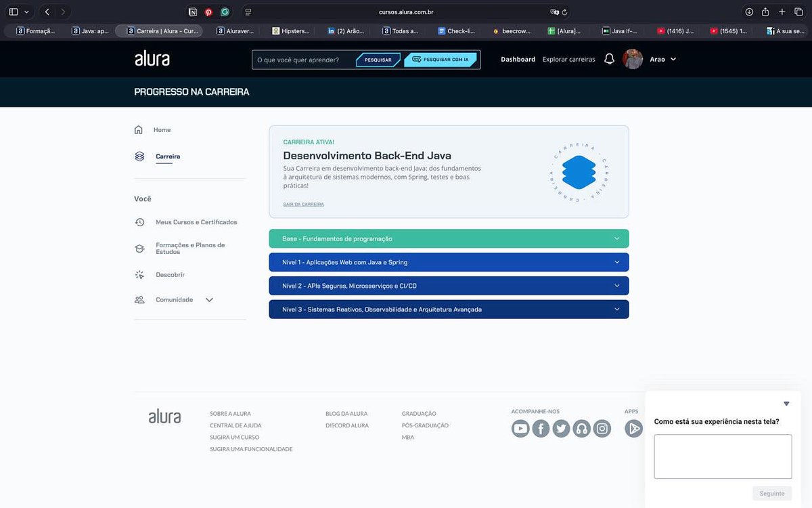Switch to the beecrow... tab
Image resolution: width=812 pixels, height=508 pixels.
tap(512, 30)
